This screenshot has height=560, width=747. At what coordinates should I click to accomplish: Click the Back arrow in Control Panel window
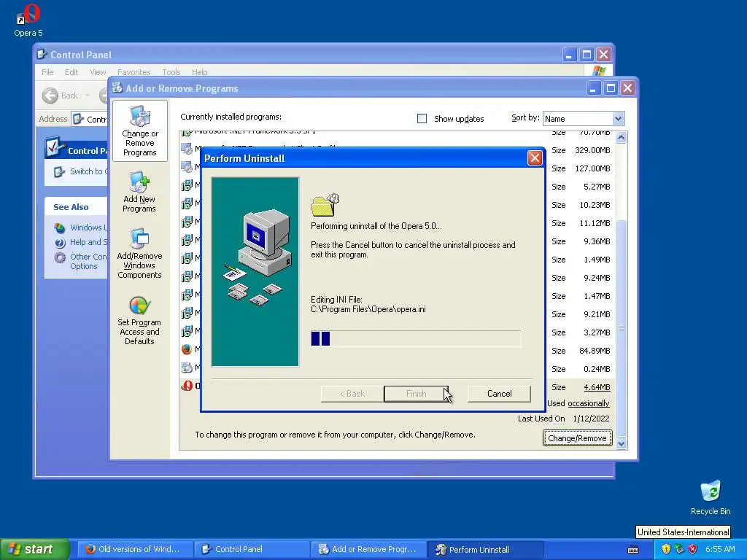(50, 96)
